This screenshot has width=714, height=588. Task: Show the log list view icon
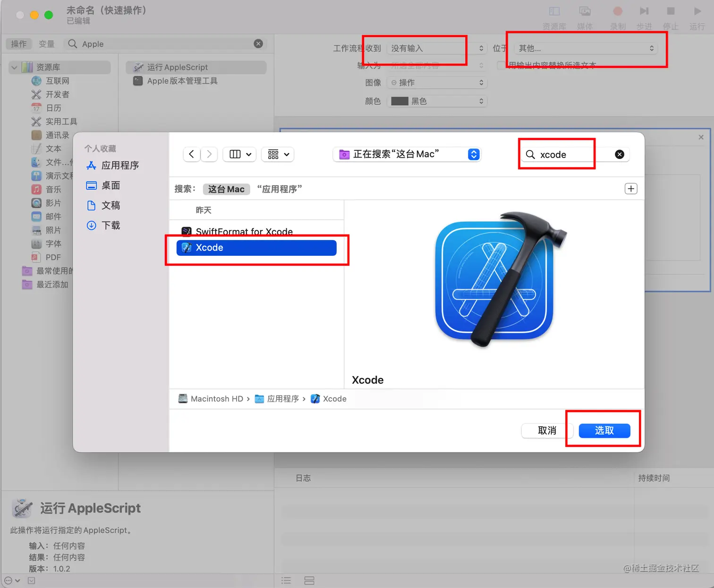click(286, 580)
